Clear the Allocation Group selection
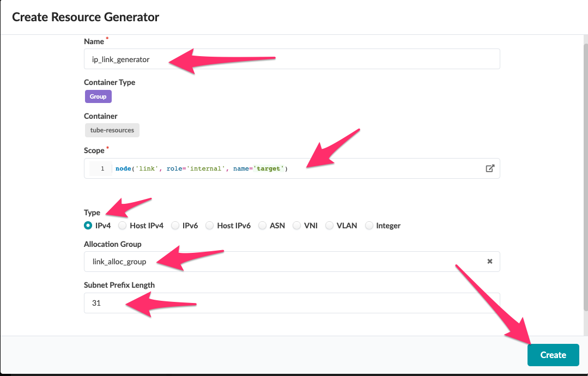Screen dimensions: 588x376 [489, 262]
